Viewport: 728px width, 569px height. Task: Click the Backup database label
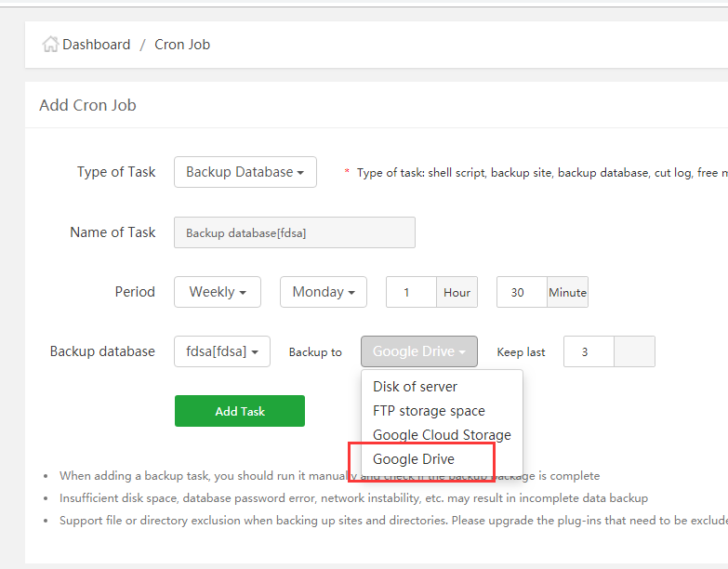point(102,351)
